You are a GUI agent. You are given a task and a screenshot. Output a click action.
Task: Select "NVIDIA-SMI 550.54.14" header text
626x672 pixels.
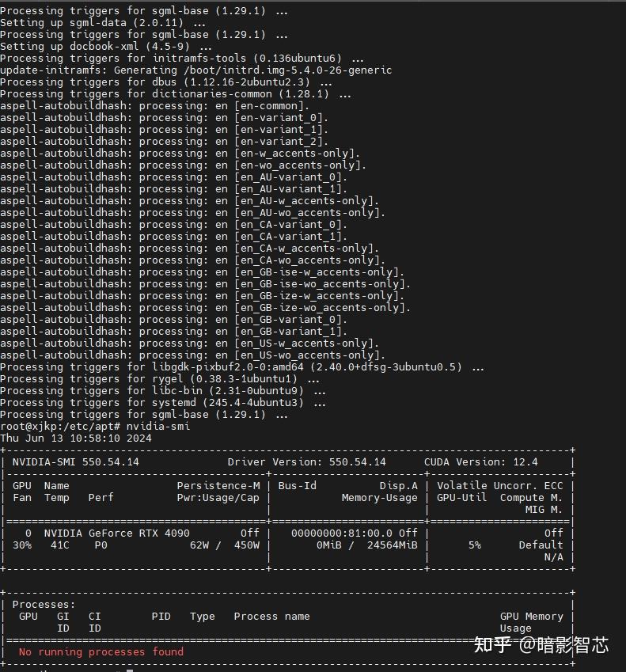pyautogui.click(x=76, y=462)
